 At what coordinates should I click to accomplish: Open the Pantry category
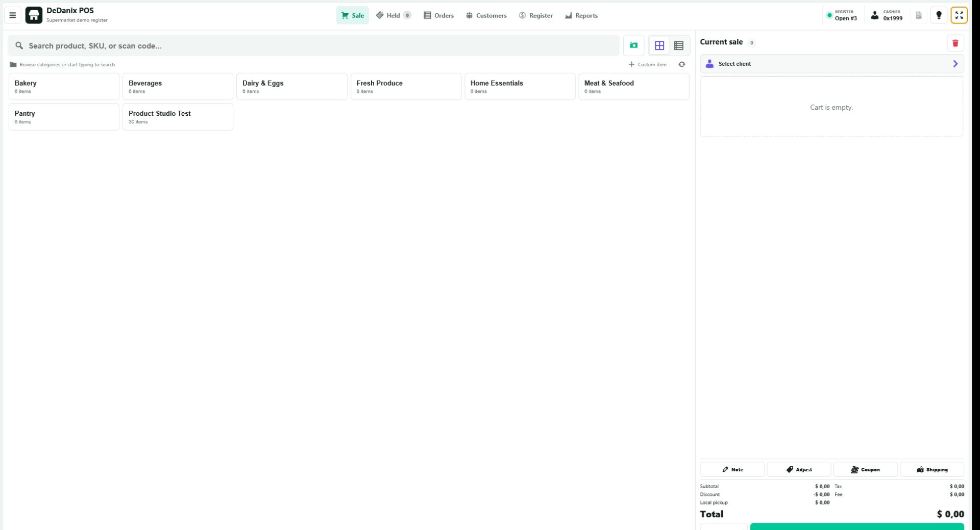point(64,117)
